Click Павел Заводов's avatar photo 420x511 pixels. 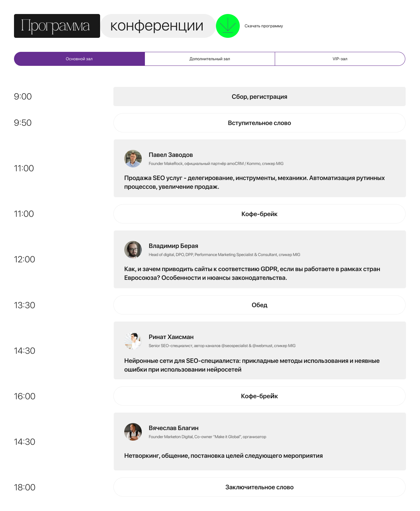pos(133,159)
